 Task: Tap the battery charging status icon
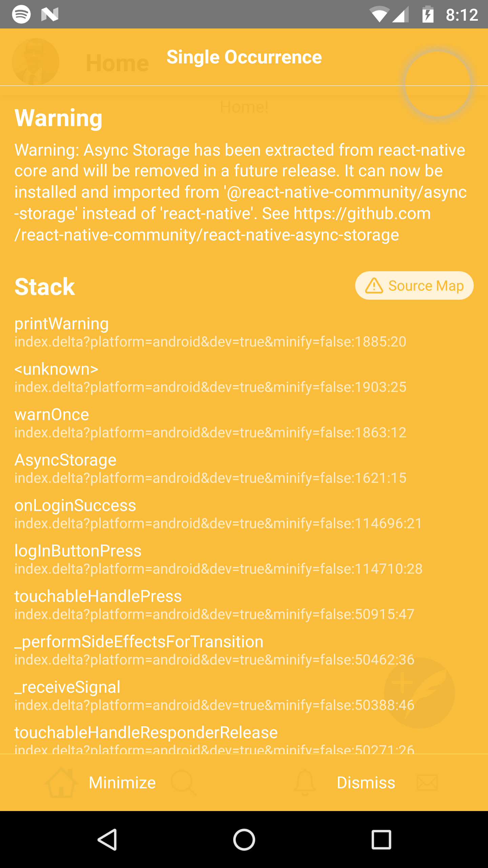pos(428,14)
